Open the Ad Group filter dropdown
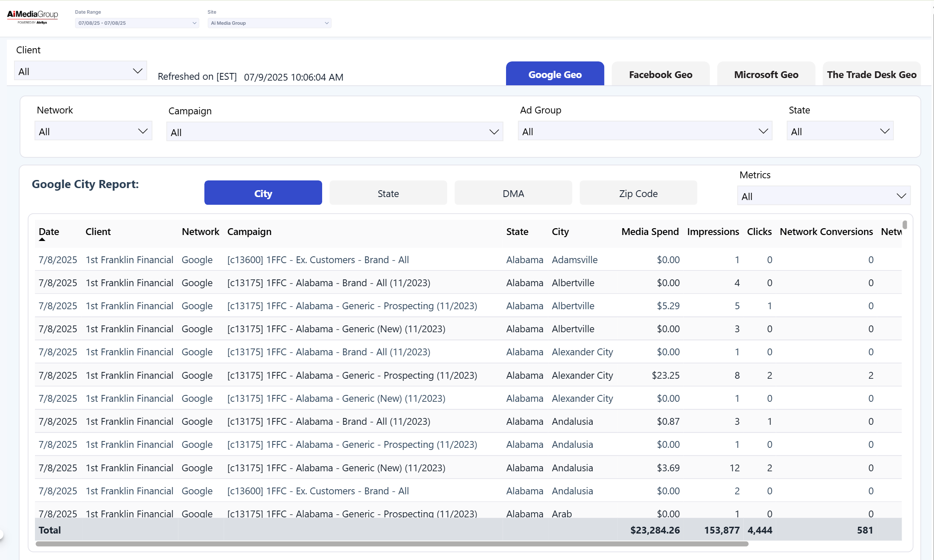The height and width of the screenshot is (560, 934). coord(645,131)
